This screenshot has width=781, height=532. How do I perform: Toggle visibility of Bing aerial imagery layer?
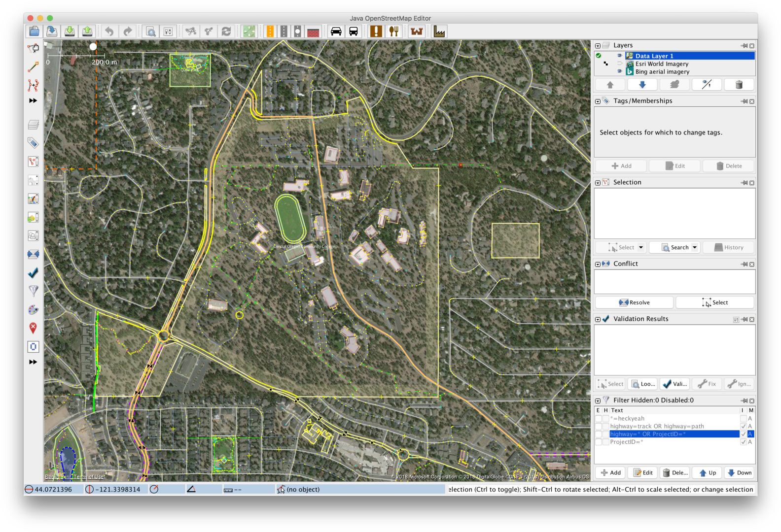(x=620, y=71)
